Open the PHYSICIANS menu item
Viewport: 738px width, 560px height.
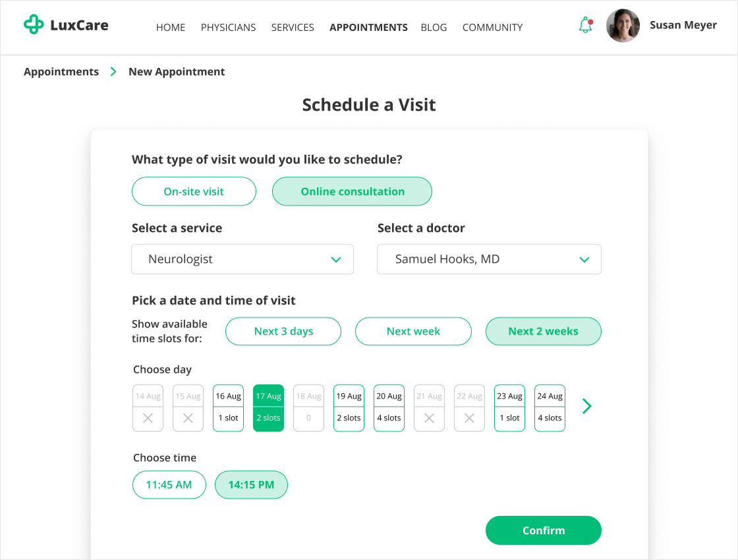[x=228, y=28]
